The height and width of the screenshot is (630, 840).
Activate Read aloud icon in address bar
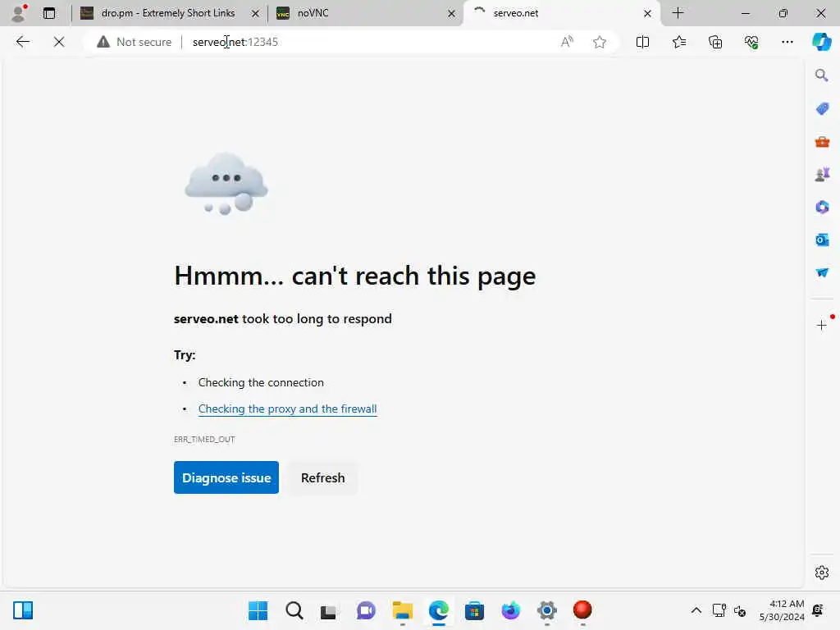(567, 42)
